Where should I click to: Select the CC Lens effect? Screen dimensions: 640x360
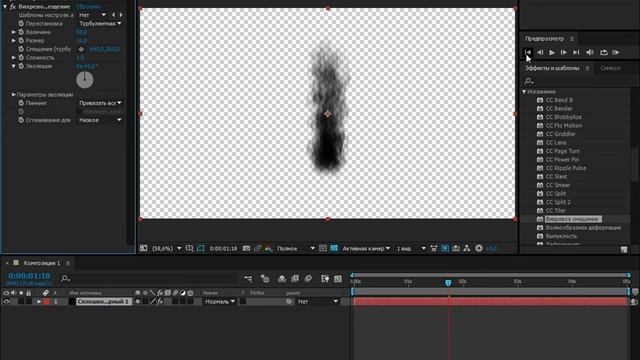tap(556, 142)
